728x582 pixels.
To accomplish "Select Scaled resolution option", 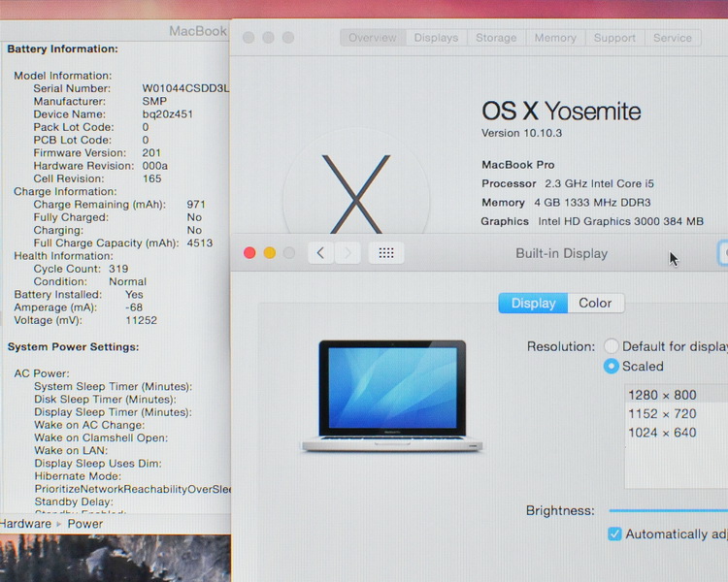I will click(x=611, y=367).
